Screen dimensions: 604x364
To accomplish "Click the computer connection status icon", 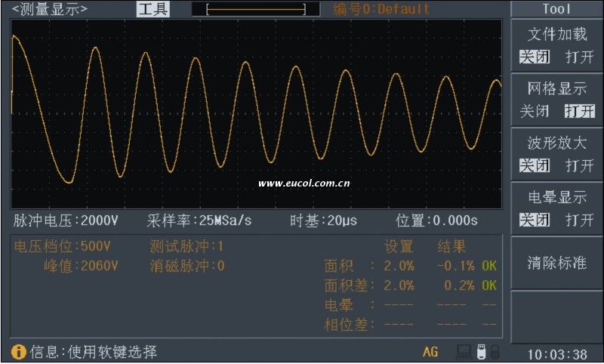I will point(464,351).
